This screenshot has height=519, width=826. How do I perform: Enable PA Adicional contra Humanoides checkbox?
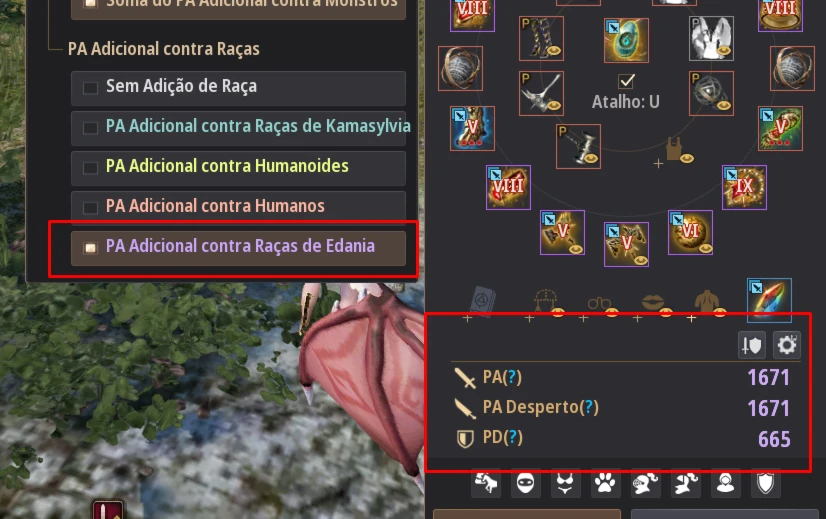pyautogui.click(x=90, y=168)
